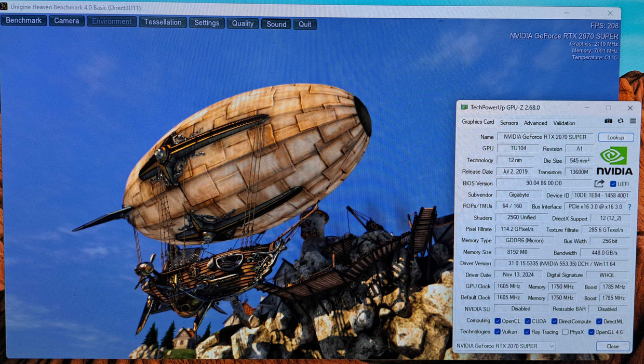The image size is (644, 364).
Task: Click the Subvendor Gigabyte value
Action: click(x=518, y=194)
